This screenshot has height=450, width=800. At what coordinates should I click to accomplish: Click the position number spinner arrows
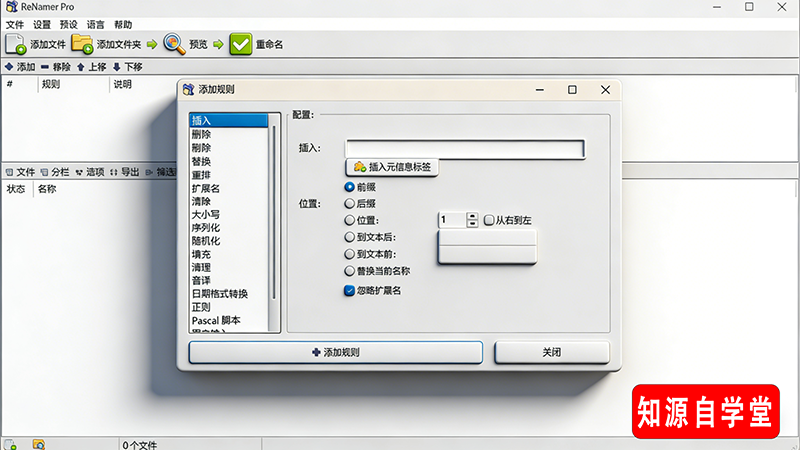472,220
